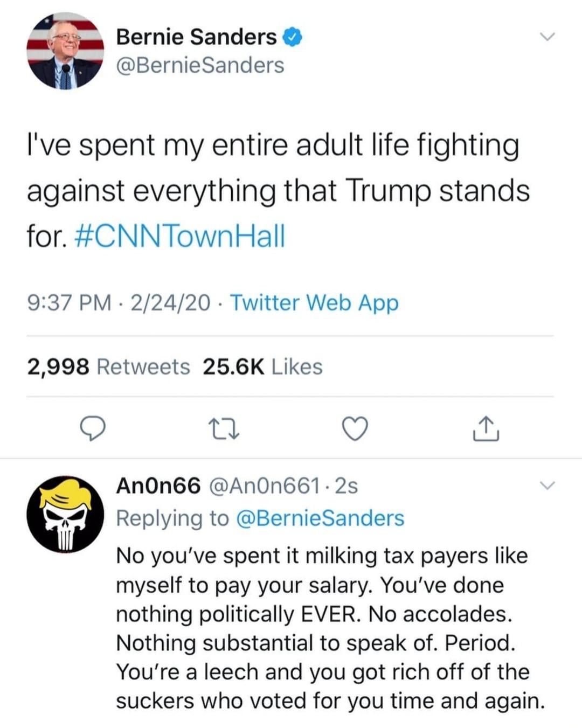The image size is (582, 728).
Task: Retweet Bernie Sanders' tweet
Action: tap(224, 429)
